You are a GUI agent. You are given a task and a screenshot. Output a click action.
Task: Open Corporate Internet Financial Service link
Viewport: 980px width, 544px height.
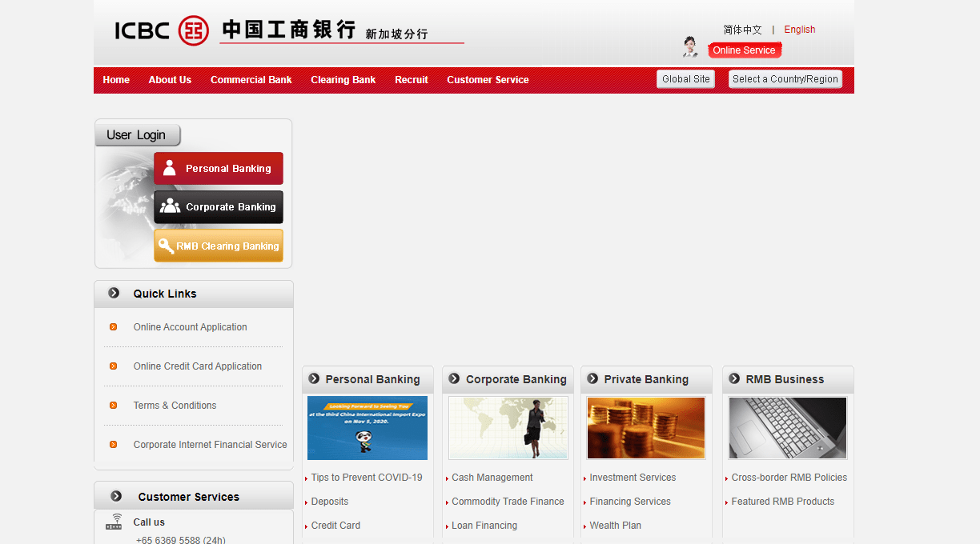coord(211,445)
